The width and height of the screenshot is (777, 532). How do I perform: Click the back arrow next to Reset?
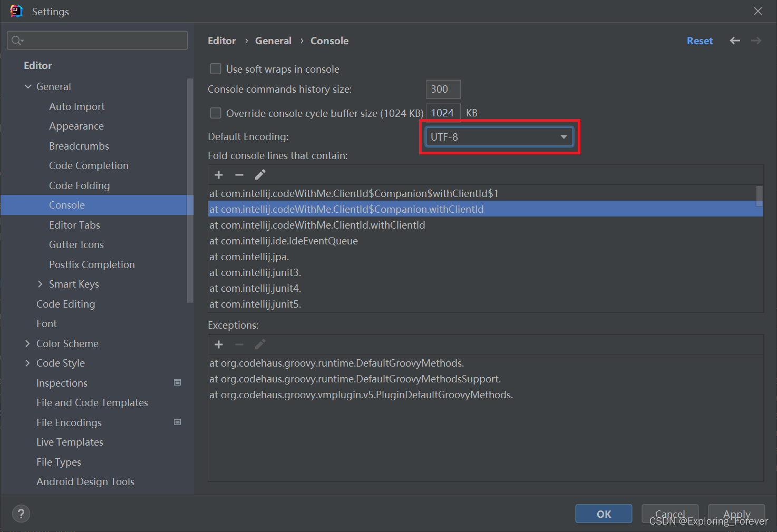point(735,41)
